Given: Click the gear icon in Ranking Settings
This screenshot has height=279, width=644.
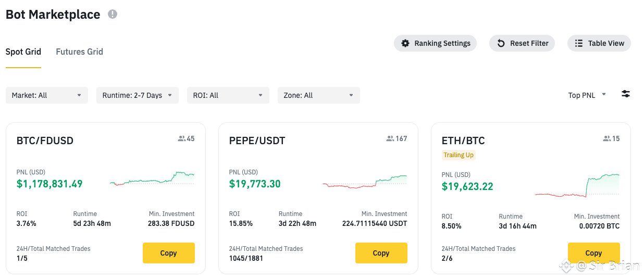Looking at the screenshot, I should pos(405,43).
